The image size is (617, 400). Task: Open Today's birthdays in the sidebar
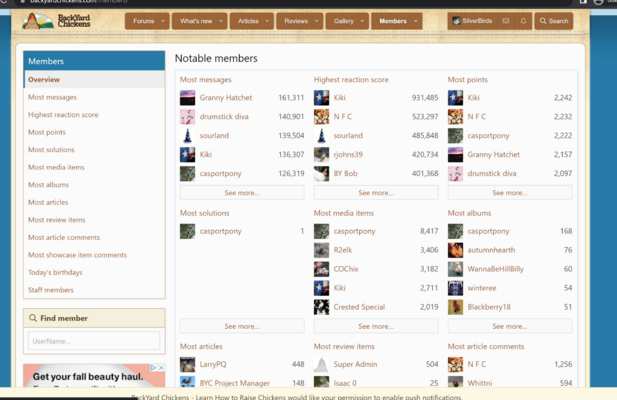click(x=55, y=272)
